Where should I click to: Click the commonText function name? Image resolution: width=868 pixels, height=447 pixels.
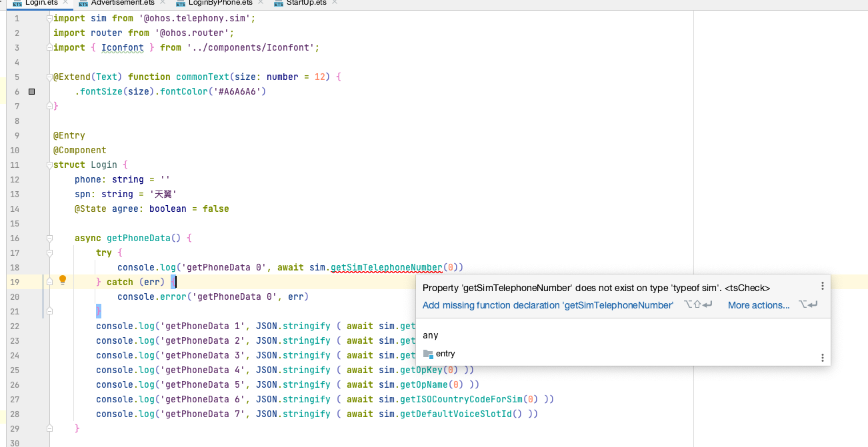click(x=203, y=77)
